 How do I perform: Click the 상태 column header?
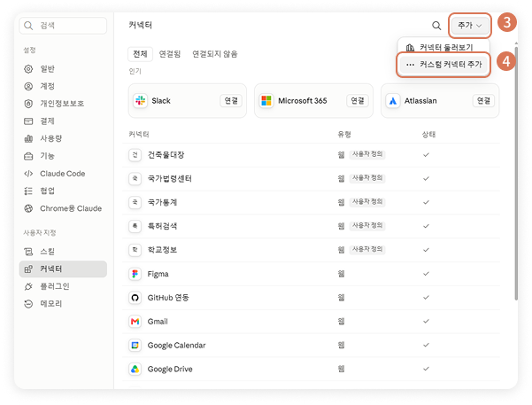[428, 135]
